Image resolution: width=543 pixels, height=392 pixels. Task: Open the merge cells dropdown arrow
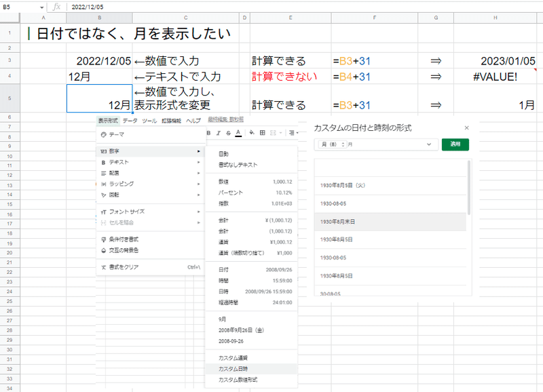(x=280, y=133)
